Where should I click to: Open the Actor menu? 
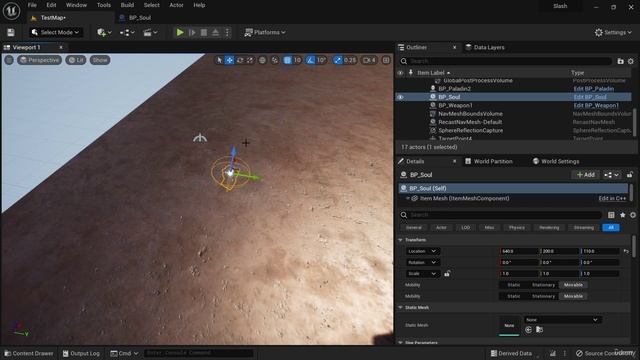(176, 5)
